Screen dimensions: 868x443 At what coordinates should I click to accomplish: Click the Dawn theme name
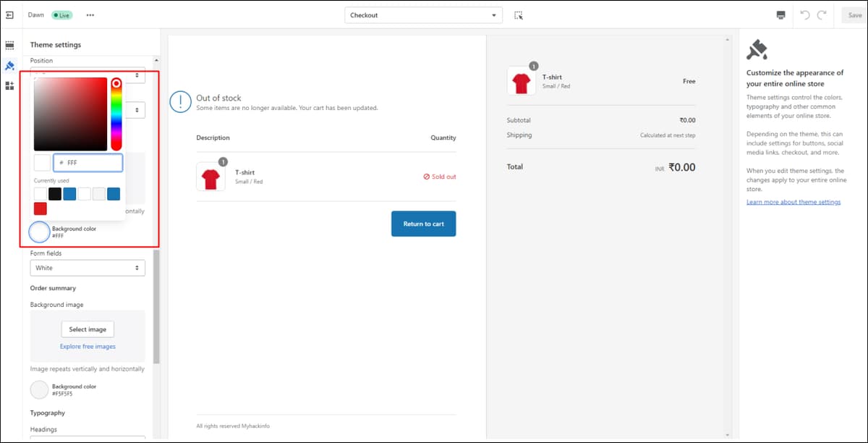(x=36, y=15)
